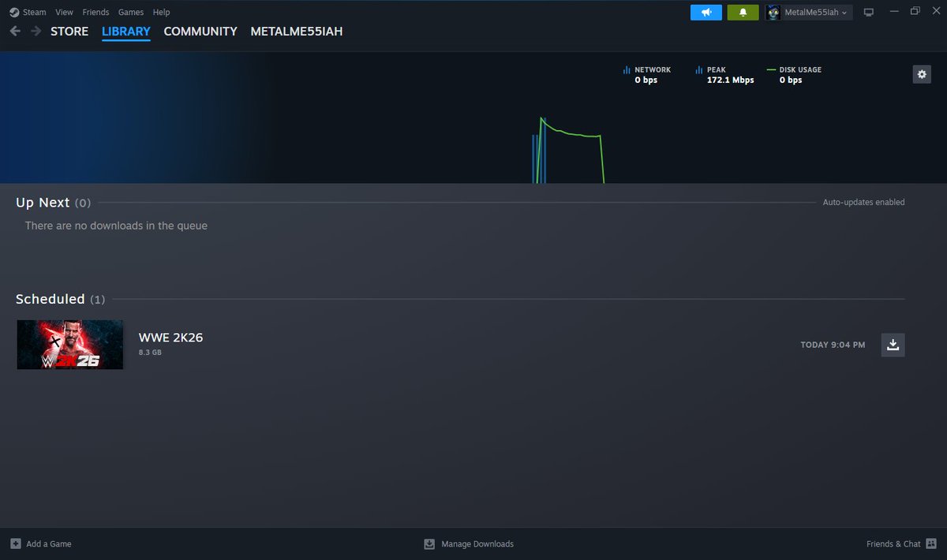Click the Auto-updates enabled label
Viewport: 947px width, 560px height.
pyautogui.click(x=863, y=203)
